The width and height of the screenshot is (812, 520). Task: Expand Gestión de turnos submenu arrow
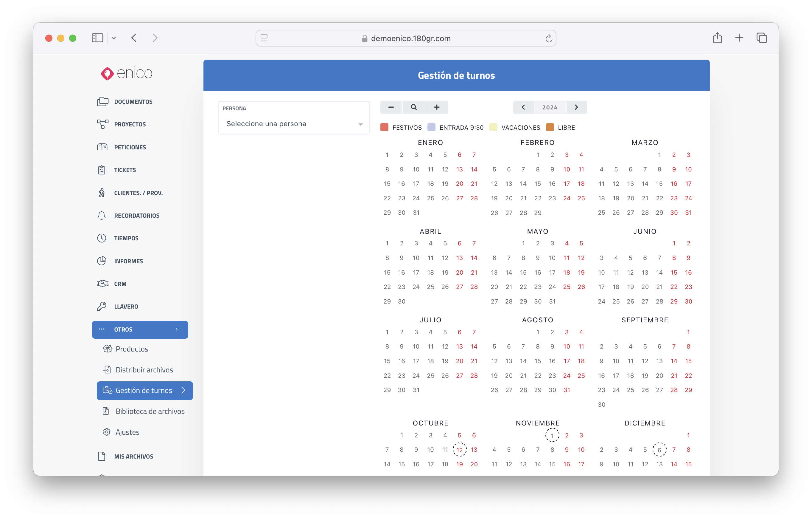point(183,390)
